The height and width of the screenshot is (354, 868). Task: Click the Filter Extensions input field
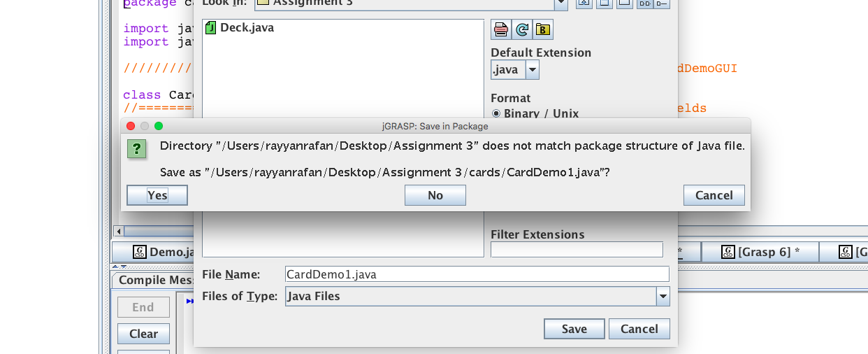tap(577, 249)
